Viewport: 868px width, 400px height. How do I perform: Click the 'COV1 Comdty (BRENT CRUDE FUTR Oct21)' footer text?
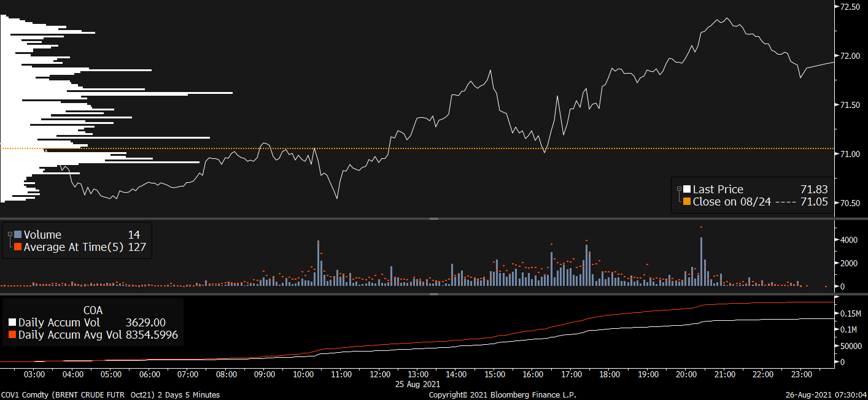click(x=79, y=395)
